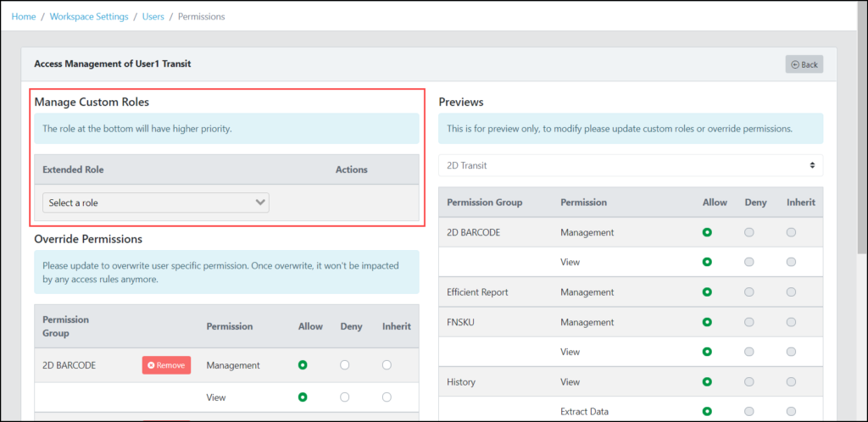The image size is (868, 422).
Task: Click Allow radio for Efficient Report Management preview
Action: [x=707, y=292]
